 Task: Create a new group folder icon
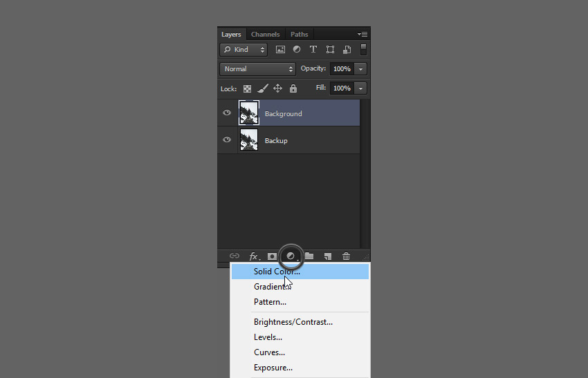[309, 256]
